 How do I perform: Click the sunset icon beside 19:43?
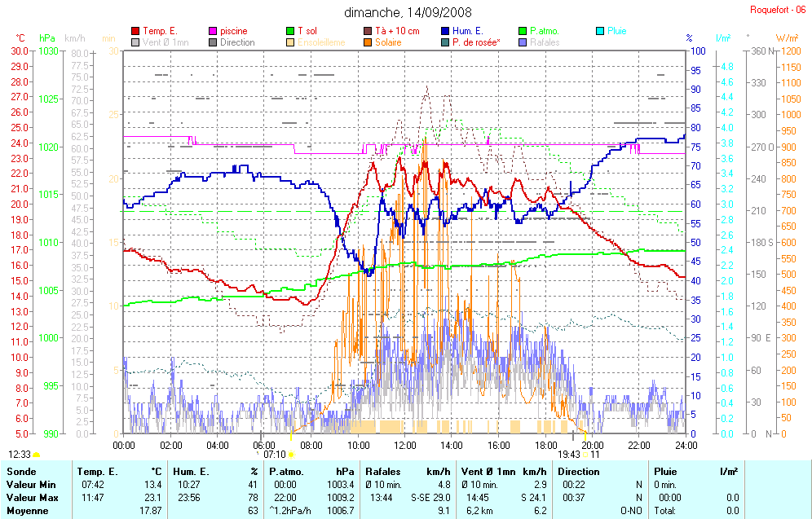coord(585,455)
